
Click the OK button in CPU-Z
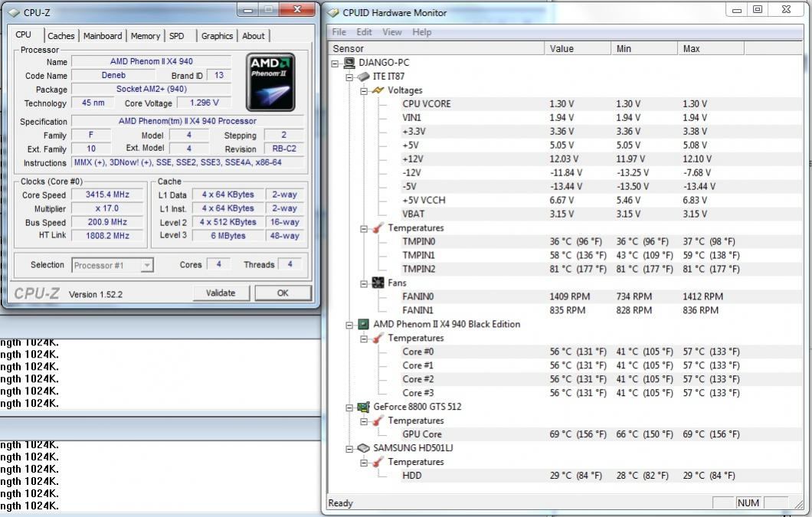283,293
